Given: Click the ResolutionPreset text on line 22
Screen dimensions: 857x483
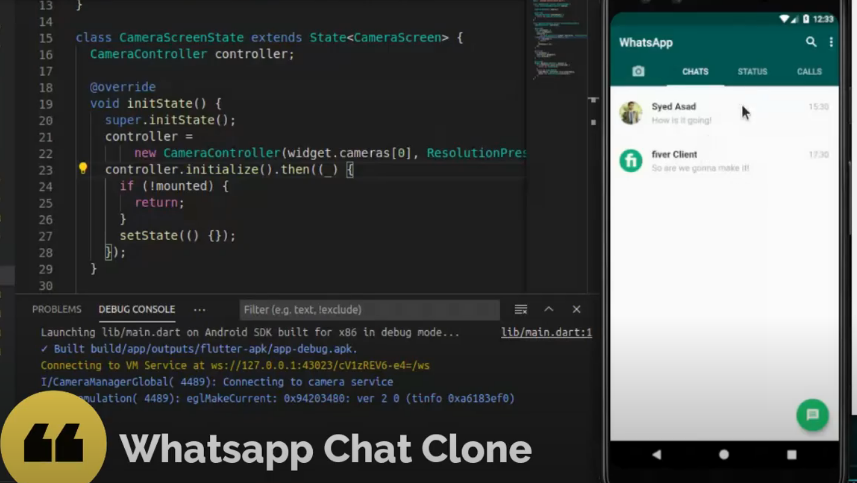Looking at the screenshot, I should pyautogui.click(x=476, y=153).
